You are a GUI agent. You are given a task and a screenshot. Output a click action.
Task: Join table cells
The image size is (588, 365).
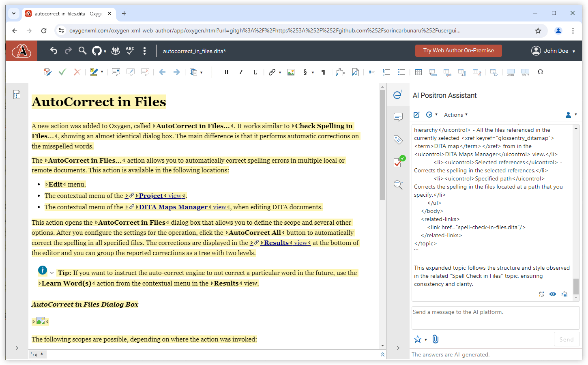pyautogui.click(x=511, y=72)
